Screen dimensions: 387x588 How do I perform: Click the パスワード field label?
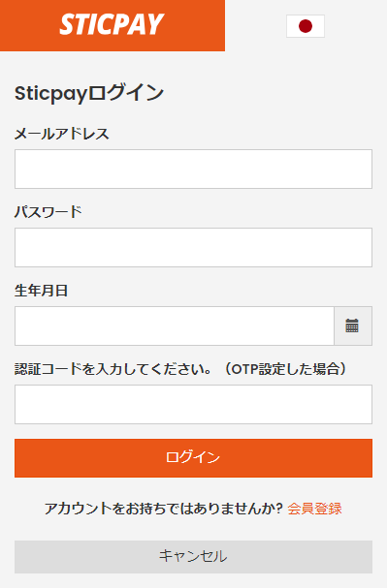[x=48, y=212]
